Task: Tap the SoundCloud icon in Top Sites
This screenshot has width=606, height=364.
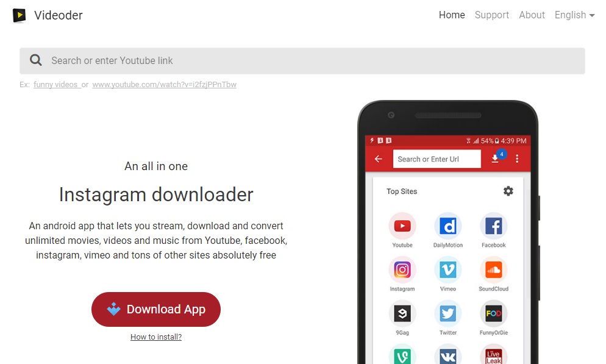Action: (494, 269)
